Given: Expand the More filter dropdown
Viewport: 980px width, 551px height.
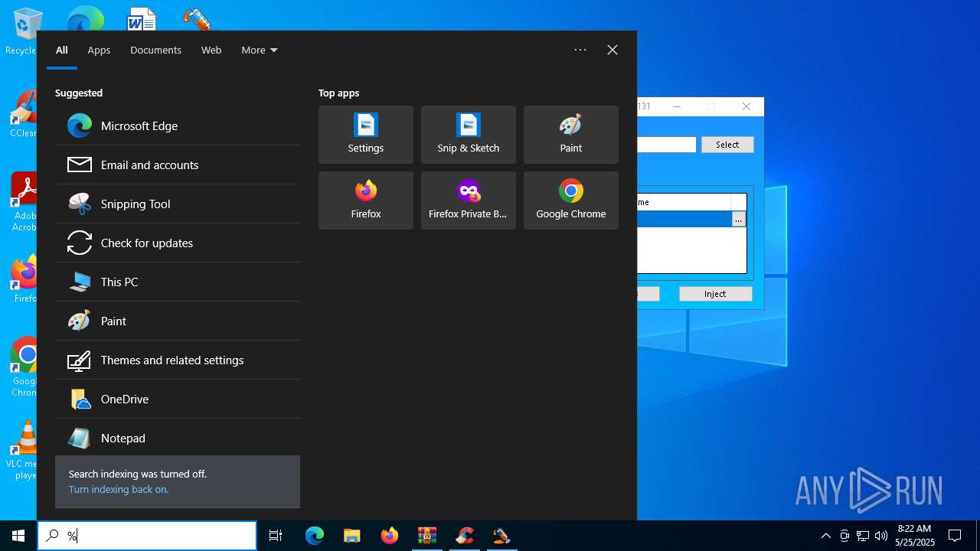Looking at the screenshot, I should (x=260, y=50).
